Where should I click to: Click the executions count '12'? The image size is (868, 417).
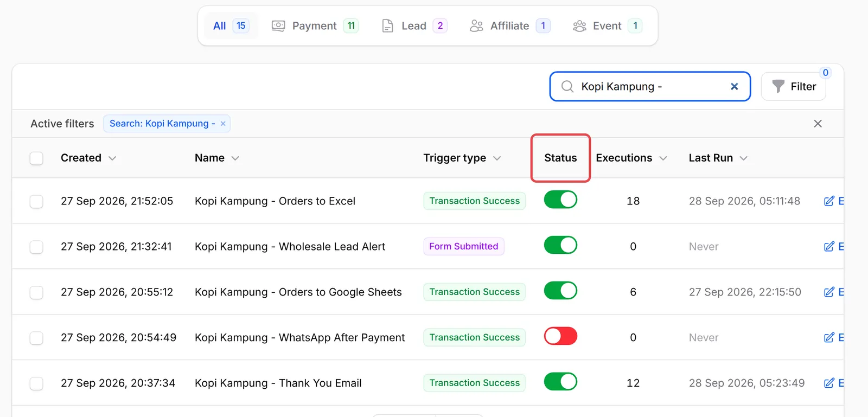(633, 383)
